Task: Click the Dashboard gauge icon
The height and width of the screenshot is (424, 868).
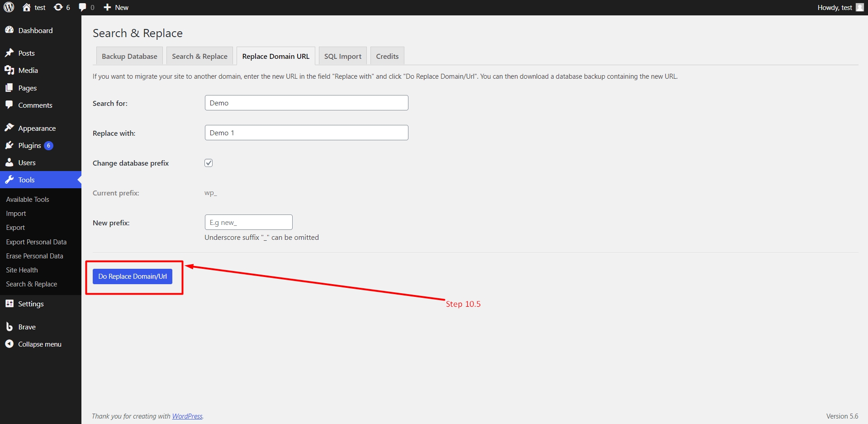Action: point(9,30)
